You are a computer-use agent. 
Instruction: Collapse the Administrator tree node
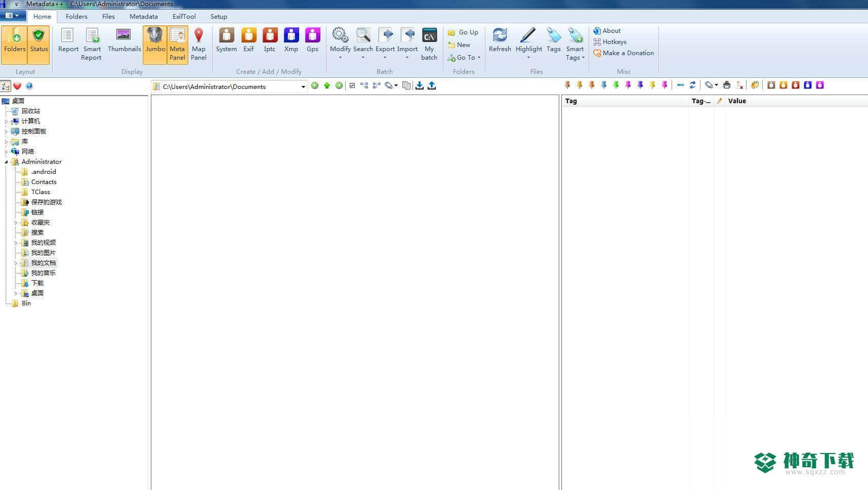pos(7,162)
